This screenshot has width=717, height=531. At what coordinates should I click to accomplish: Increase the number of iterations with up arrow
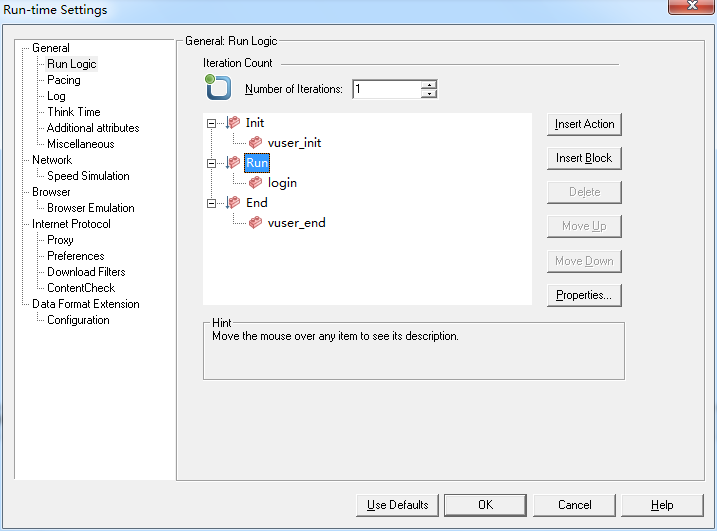point(429,85)
